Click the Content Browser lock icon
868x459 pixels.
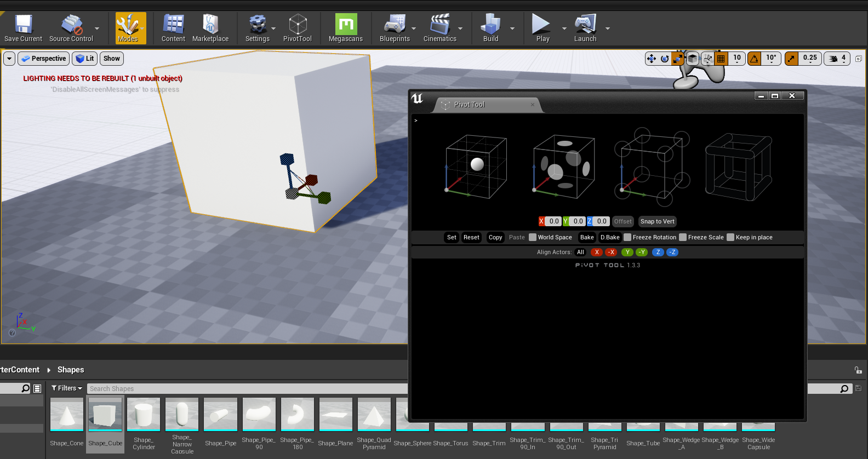pos(858,370)
